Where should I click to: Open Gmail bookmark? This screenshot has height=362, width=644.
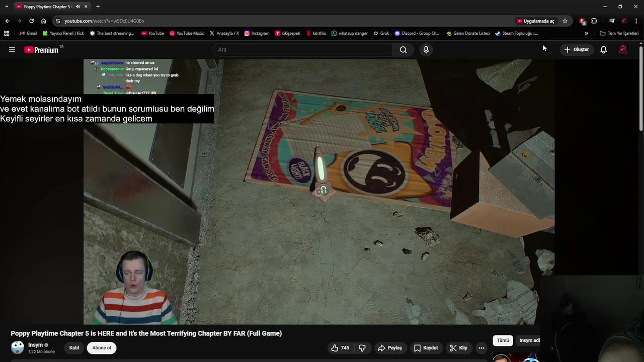[x=28, y=33]
